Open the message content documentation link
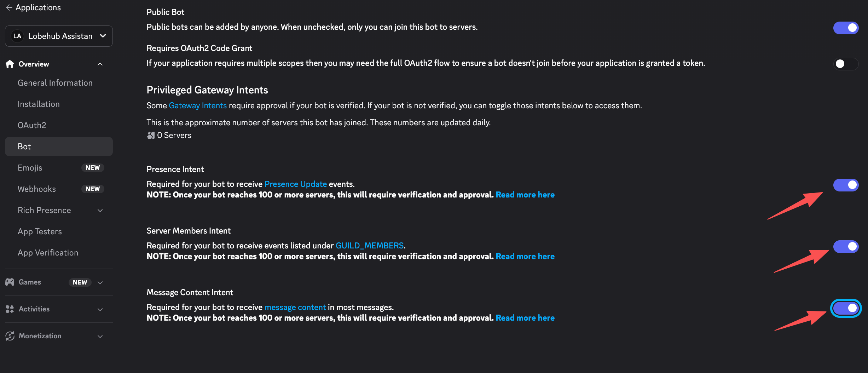 [x=295, y=307]
